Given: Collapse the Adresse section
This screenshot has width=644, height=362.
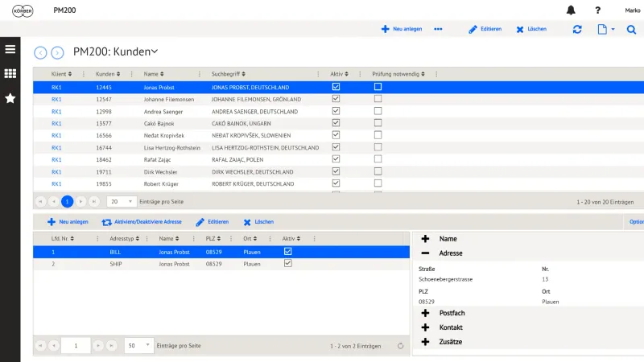Looking at the screenshot, I should 425,253.
